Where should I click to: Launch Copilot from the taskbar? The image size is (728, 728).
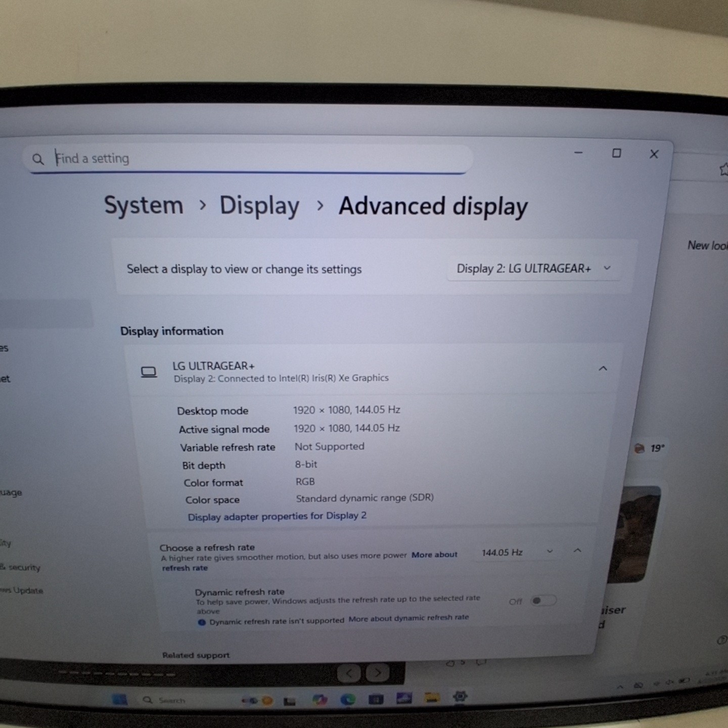point(320,700)
